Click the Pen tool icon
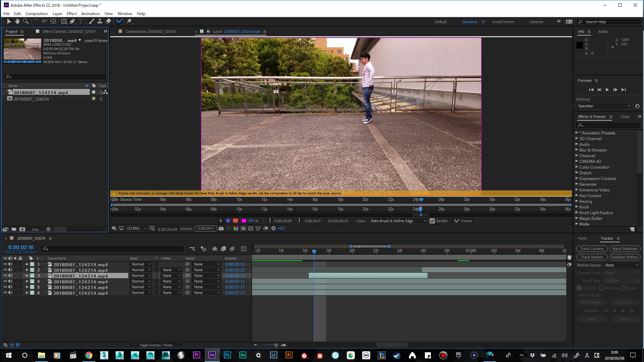This screenshot has height=362, width=644. [72, 21]
